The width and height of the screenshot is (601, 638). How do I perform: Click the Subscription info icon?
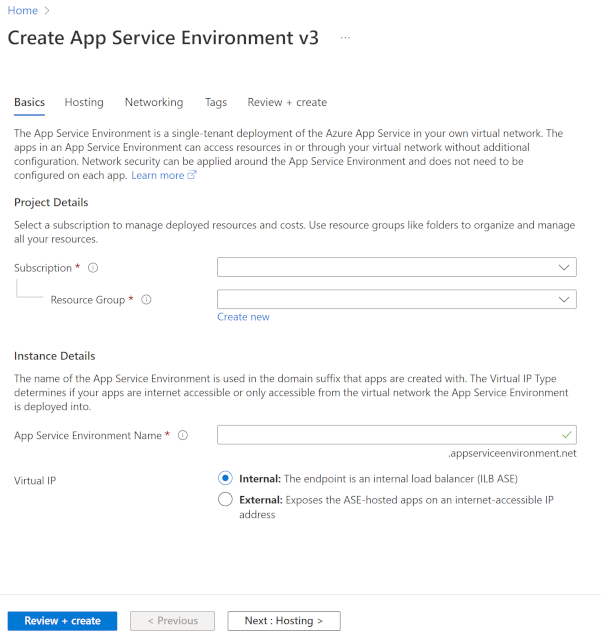93,268
